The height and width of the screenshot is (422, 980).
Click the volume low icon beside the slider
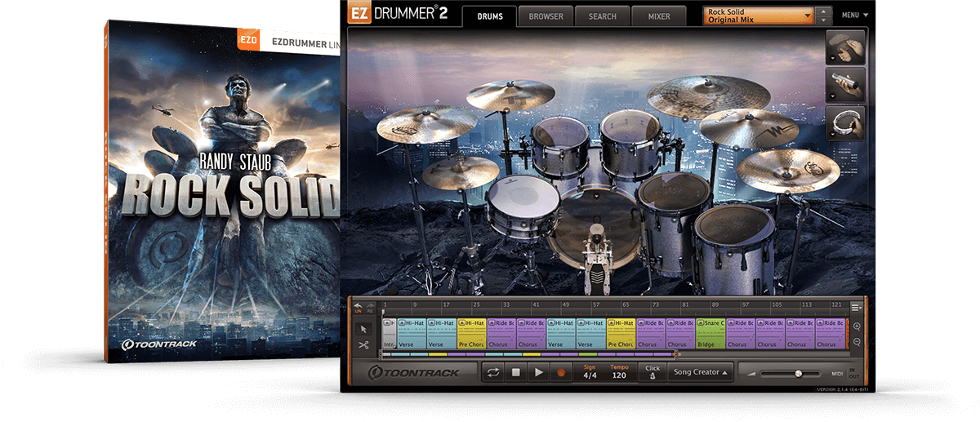tap(750, 373)
